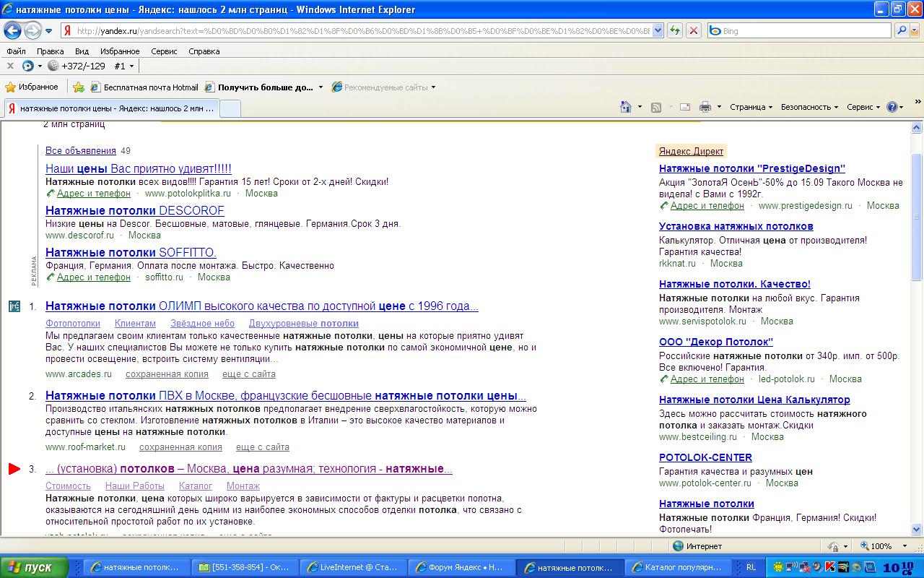Click the vertical scrollbar down arrow
Screen dimensions: 924x578
[917, 529]
